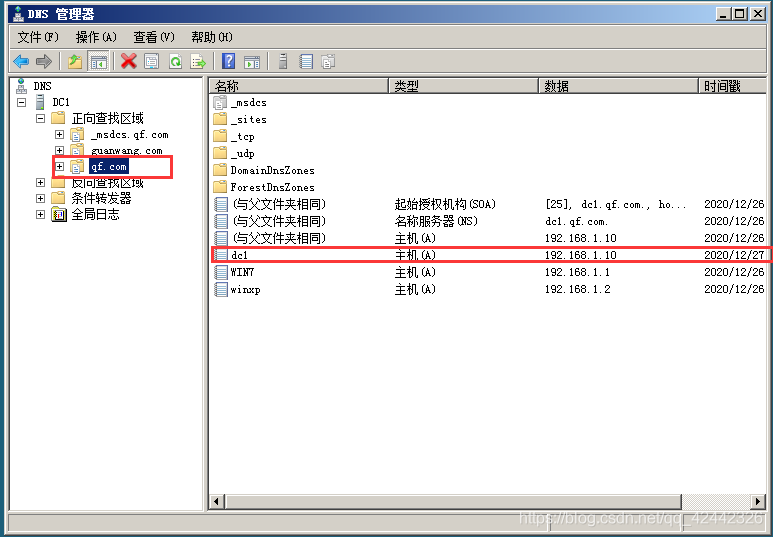
Task: Expand the 全局日志 node
Action: (x=40, y=215)
